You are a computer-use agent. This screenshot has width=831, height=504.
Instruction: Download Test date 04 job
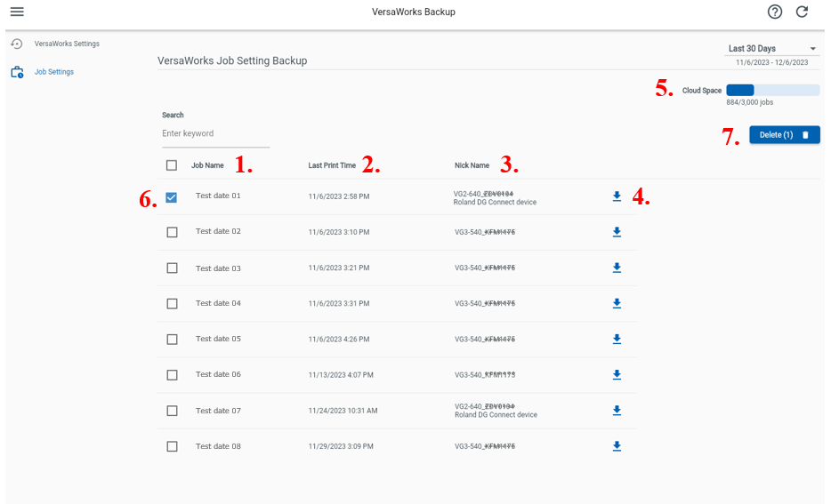pyautogui.click(x=617, y=303)
